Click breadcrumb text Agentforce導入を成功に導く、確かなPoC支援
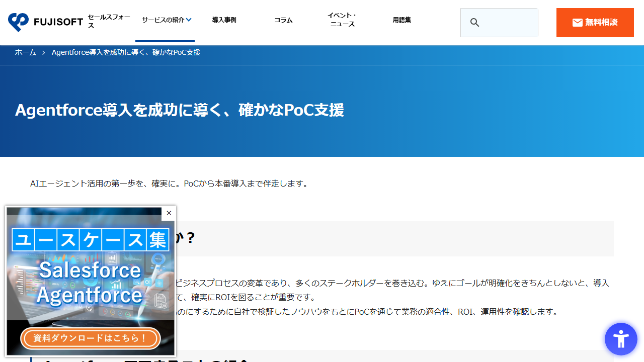The image size is (644, 362). 126,52
